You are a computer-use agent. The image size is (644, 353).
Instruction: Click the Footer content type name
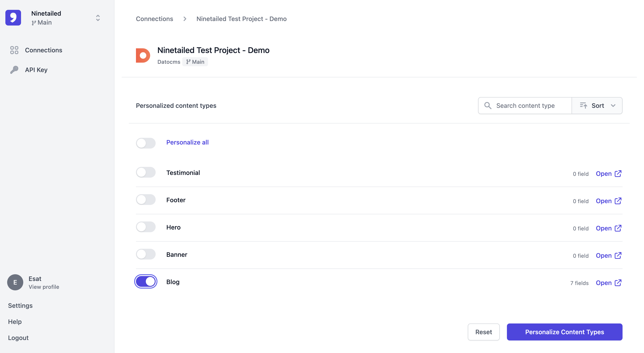(176, 200)
